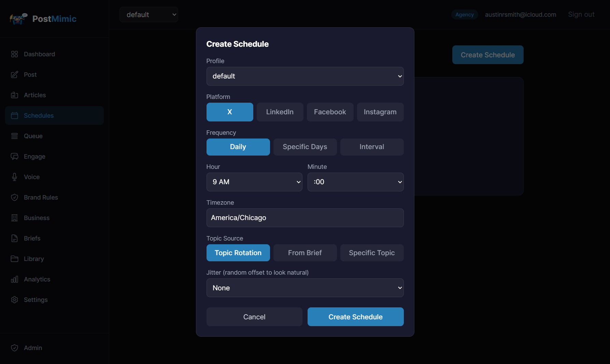Go to Business in the sidebar
This screenshot has width=610, height=364.
click(x=55, y=218)
